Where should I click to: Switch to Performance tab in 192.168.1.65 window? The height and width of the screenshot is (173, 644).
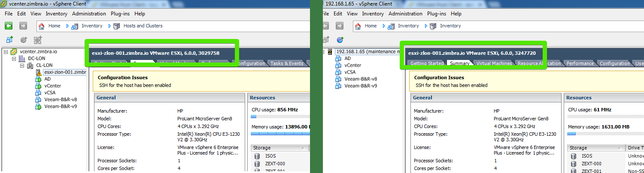tap(580, 63)
